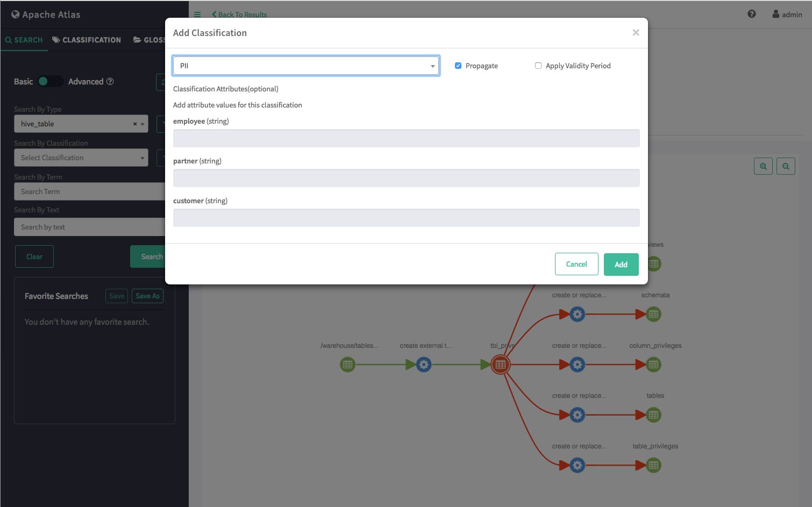Click the partner attribute input field

click(x=406, y=178)
